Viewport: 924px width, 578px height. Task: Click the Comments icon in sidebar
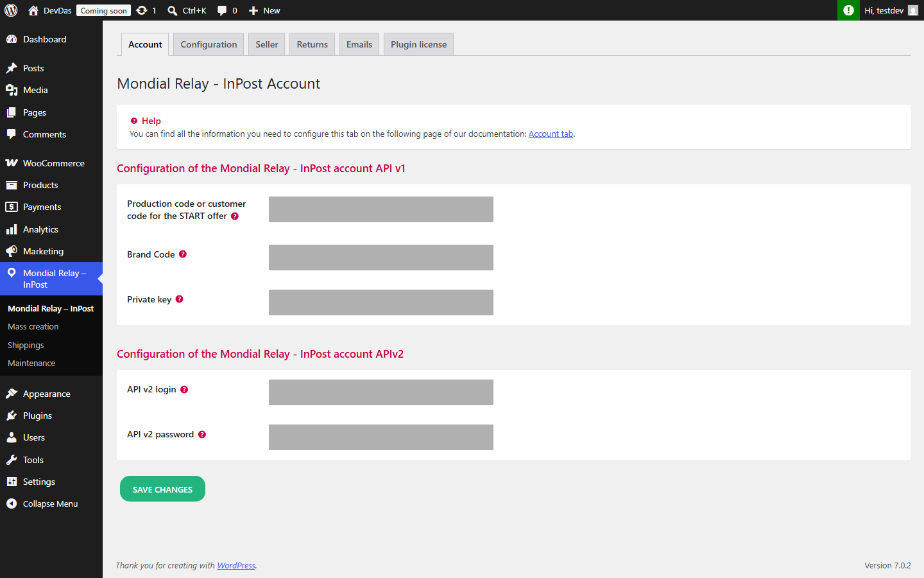pyautogui.click(x=12, y=134)
